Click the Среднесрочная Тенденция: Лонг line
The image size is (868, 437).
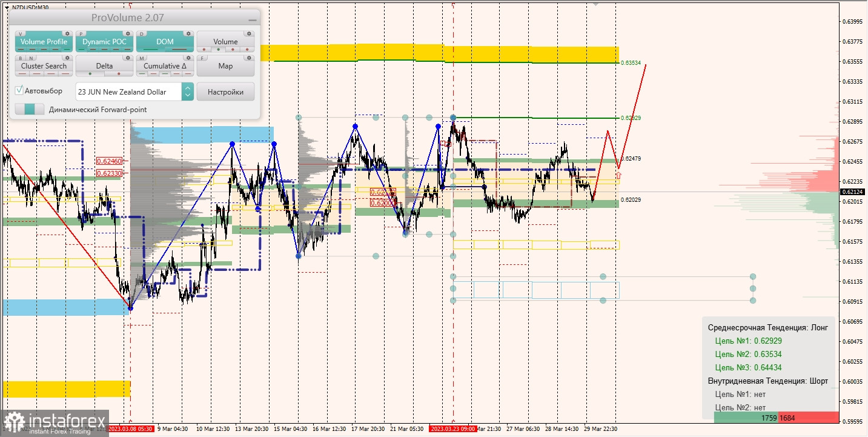[767, 327]
